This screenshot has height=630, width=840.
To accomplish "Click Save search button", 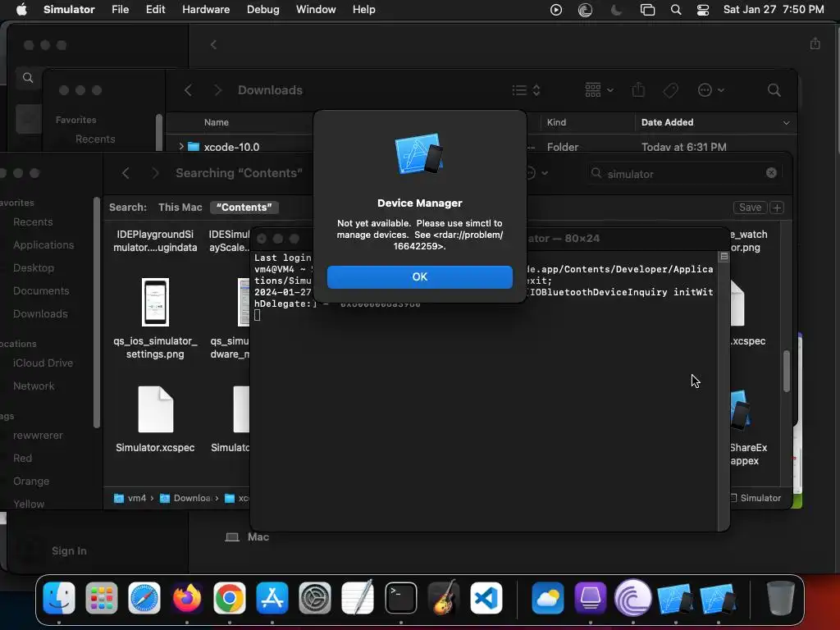I will (750, 208).
